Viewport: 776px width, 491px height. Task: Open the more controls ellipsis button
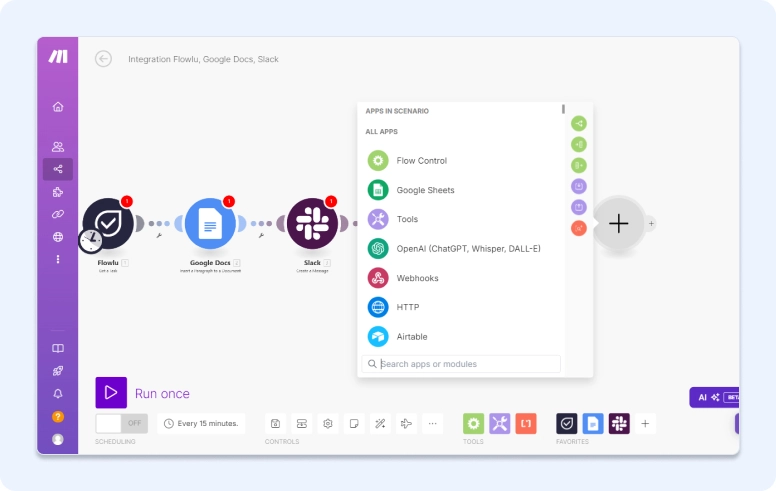tap(433, 424)
